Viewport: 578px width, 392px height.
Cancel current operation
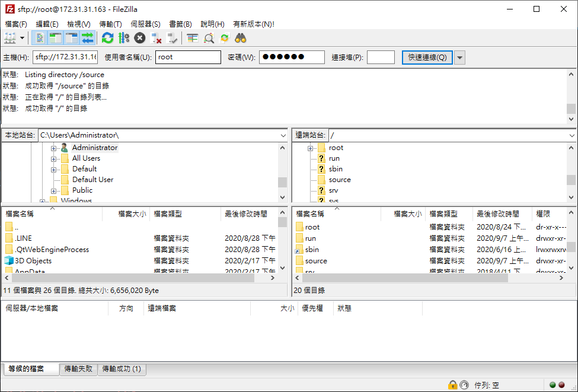pos(140,38)
